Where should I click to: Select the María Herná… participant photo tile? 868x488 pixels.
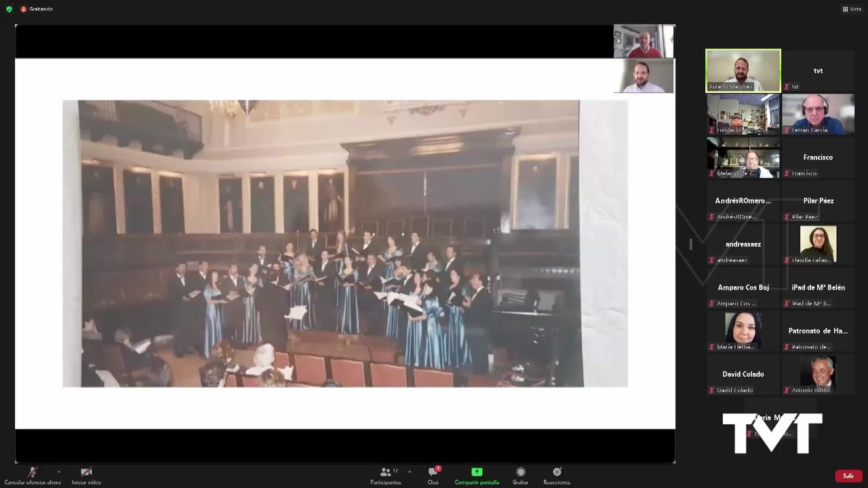[x=743, y=331]
